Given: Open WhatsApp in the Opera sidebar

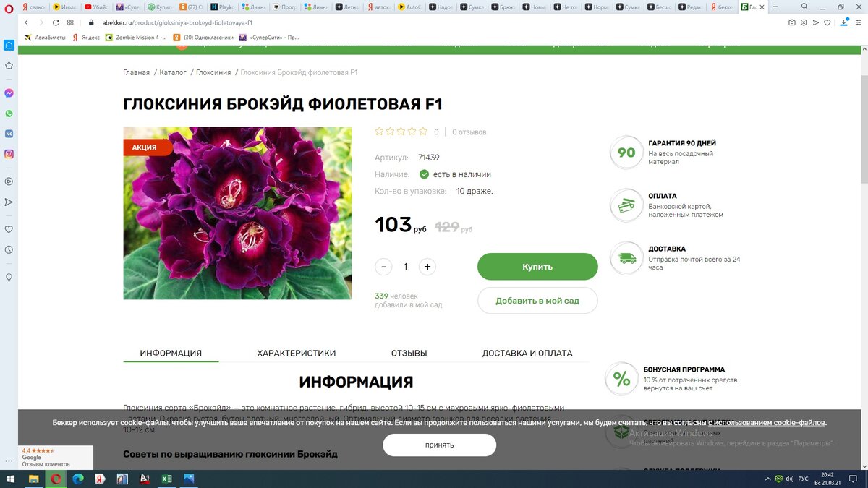Looking at the screenshot, I should coord(9,114).
